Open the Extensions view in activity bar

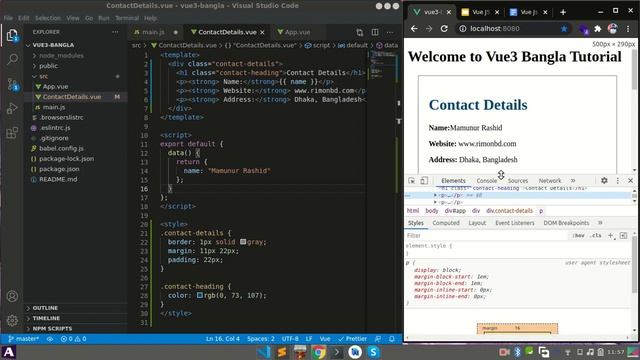pos(12,133)
